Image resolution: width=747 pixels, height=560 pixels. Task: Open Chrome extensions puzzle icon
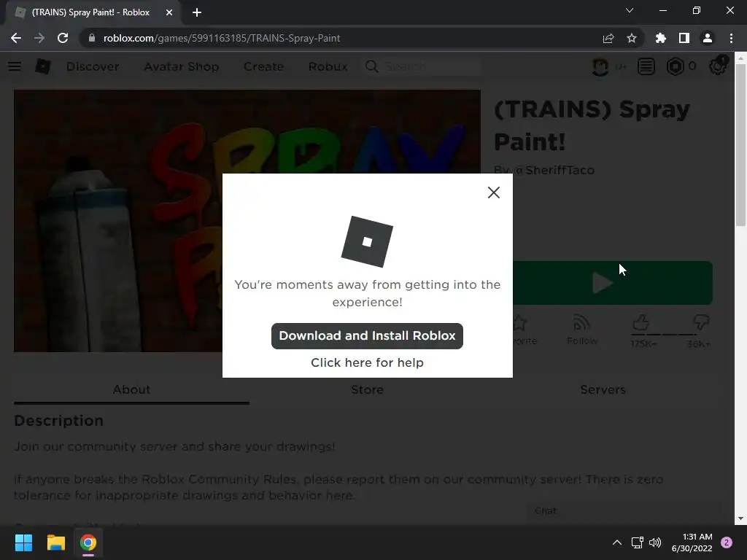[x=661, y=38]
